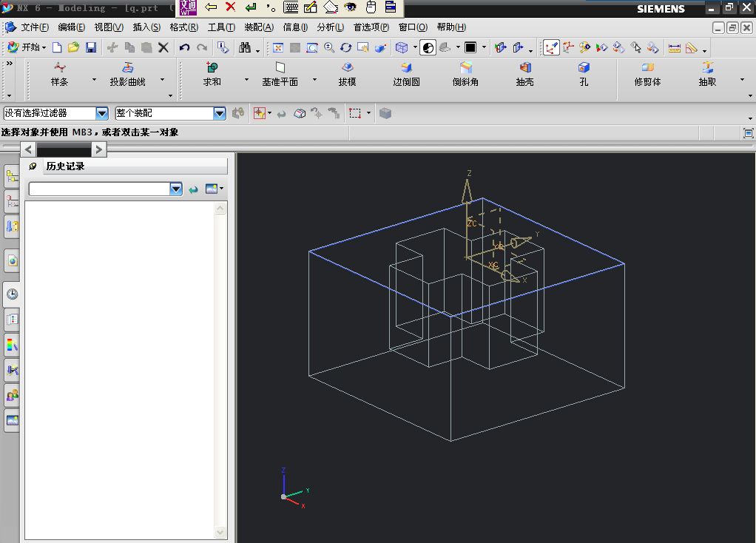Open the 编辑(E) menu
Image resolution: width=756 pixels, height=543 pixels.
(x=71, y=27)
